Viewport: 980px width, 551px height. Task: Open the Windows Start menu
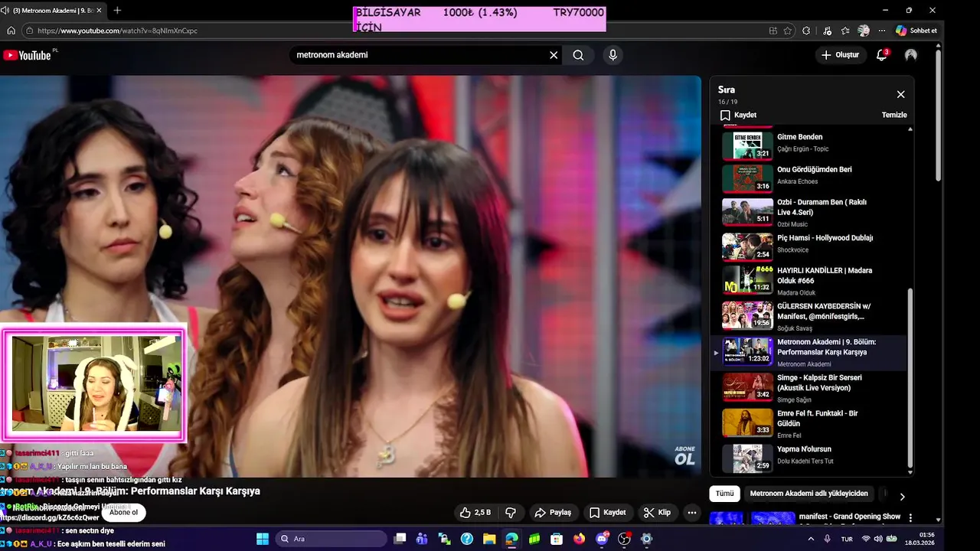tap(262, 539)
